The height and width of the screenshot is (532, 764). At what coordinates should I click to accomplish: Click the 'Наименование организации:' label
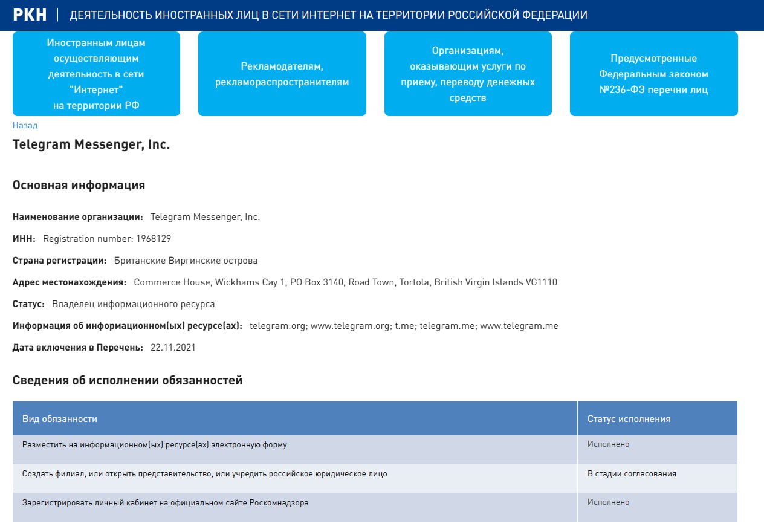(78, 217)
